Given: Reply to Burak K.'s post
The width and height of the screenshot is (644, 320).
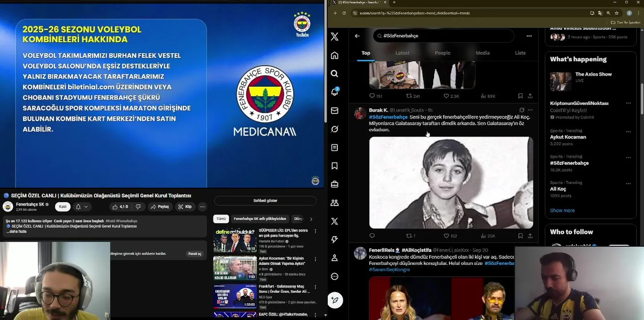Looking at the screenshot, I should [372, 236].
